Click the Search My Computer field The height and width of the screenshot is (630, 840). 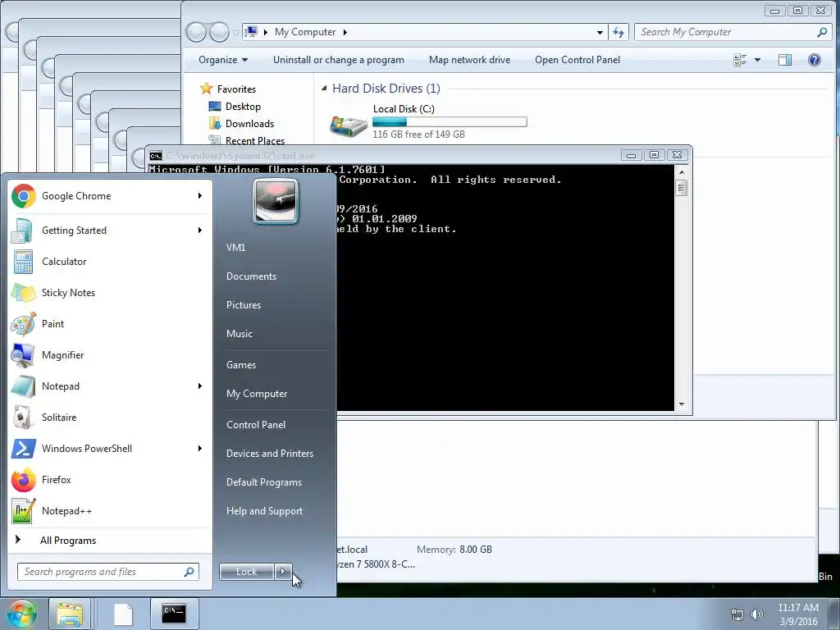click(731, 32)
